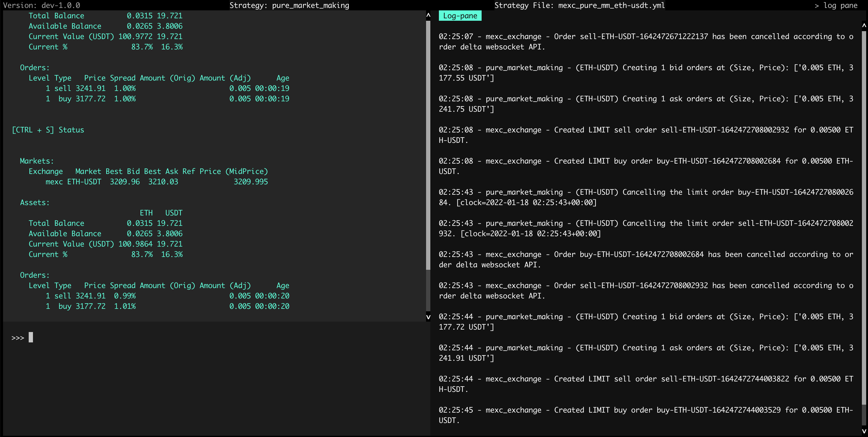Click 02:25:43 log cancelling the limit sell order
This screenshot has width=868, height=437.
point(646,229)
